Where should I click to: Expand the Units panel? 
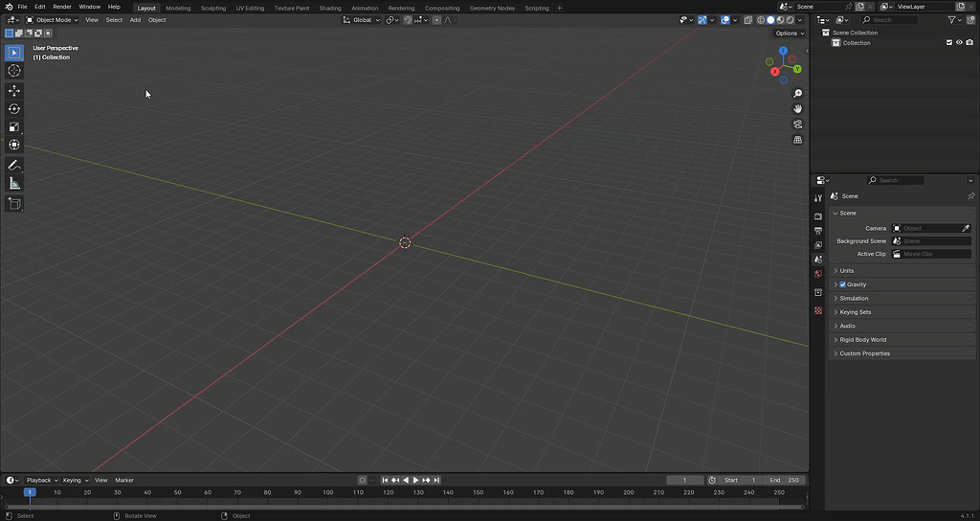click(902, 271)
